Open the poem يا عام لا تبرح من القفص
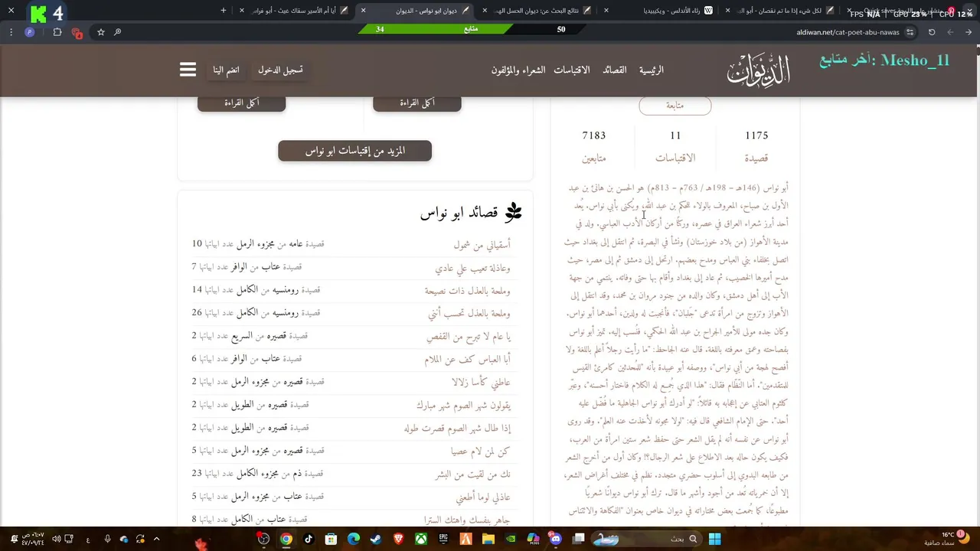This screenshot has height=551, width=980. click(x=469, y=337)
